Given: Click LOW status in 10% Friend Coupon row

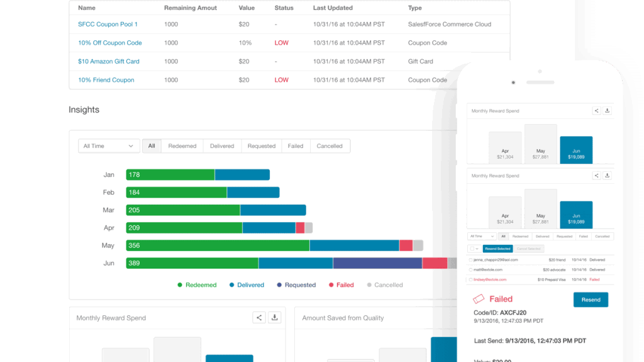Looking at the screenshot, I should pyautogui.click(x=281, y=80).
